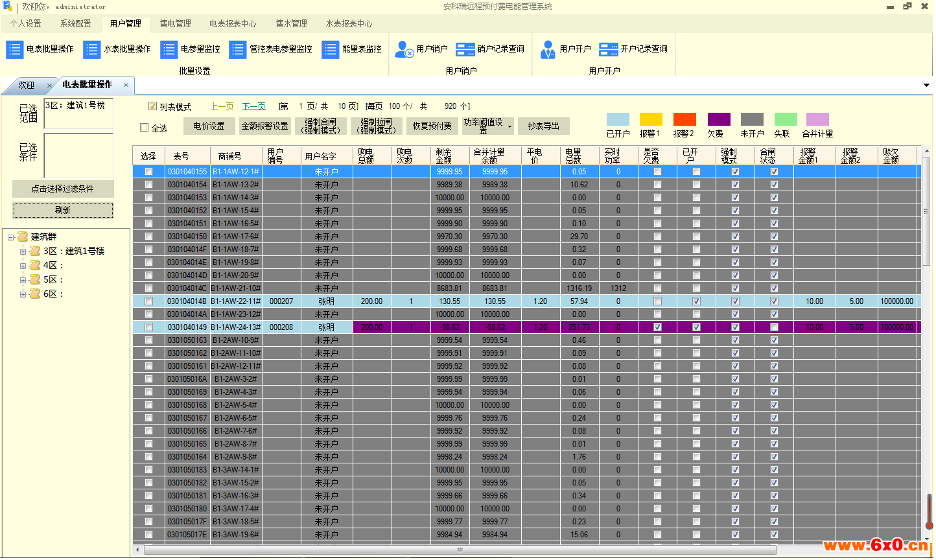Select row checkbox for meter 030104014B
The height and width of the screenshot is (560, 936).
pyautogui.click(x=149, y=301)
